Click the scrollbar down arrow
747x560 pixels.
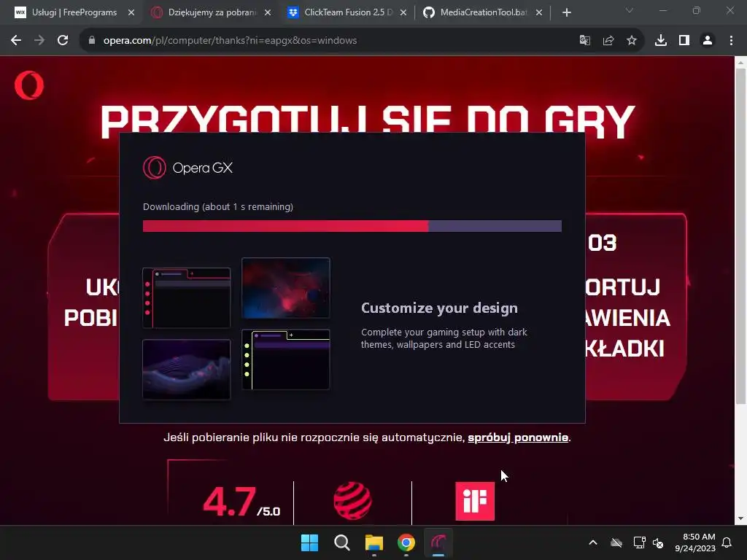(740, 518)
